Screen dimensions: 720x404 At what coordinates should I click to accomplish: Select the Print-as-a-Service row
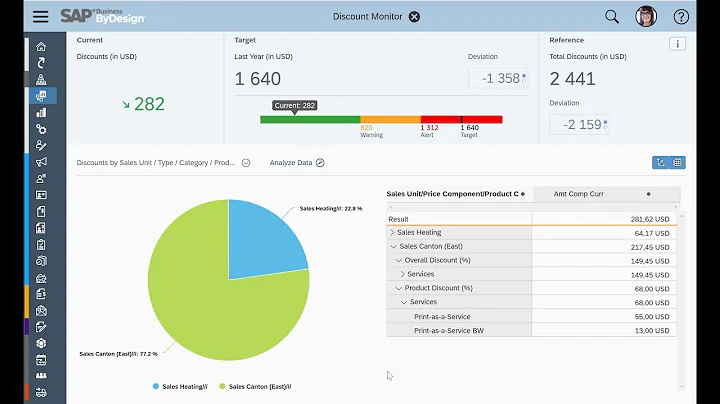click(x=531, y=316)
